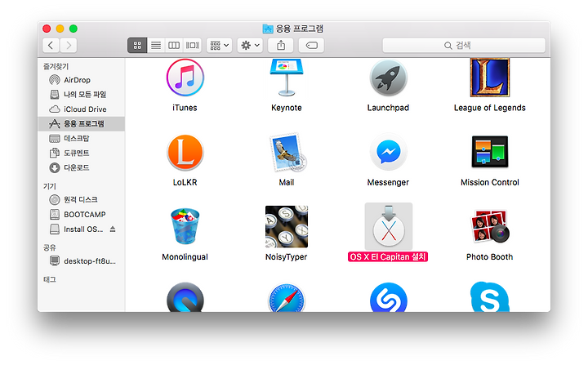
Task: Select the Shazam app icon
Action: (389, 298)
